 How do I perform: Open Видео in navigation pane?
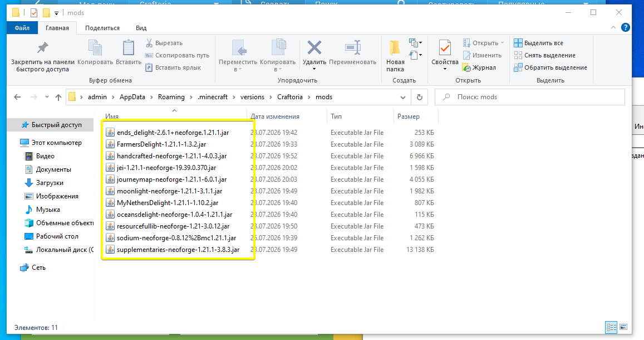click(40, 156)
